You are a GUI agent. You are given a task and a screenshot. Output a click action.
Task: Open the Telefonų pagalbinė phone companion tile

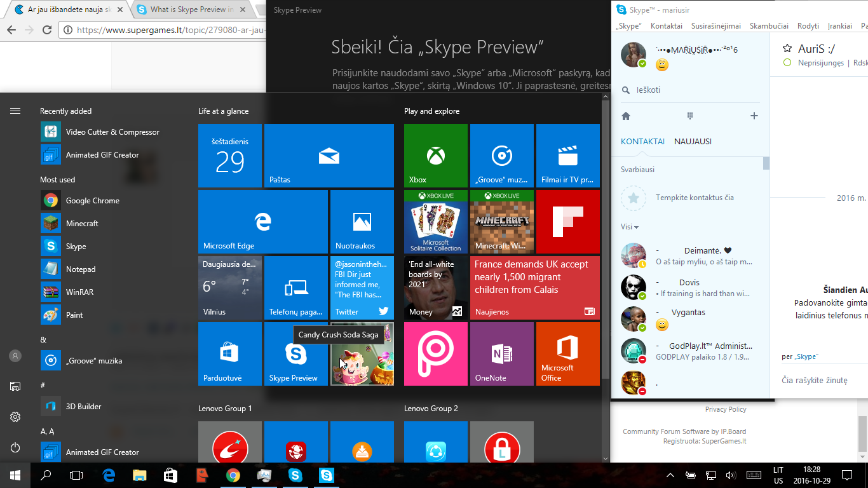[x=296, y=288]
